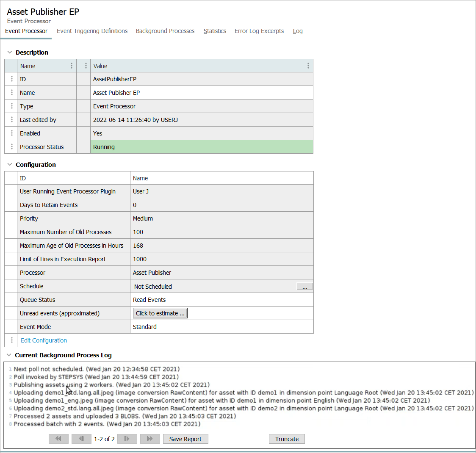Click the Edit Configuration link
Image resolution: width=476 pixels, height=453 pixels.
coord(44,340)
